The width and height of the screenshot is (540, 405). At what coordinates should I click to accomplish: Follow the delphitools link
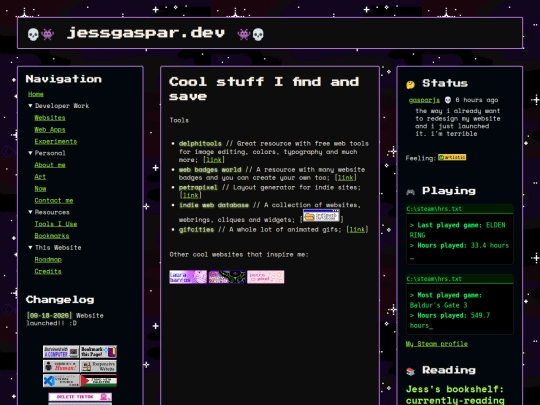pyautogui.click(x=214, y=160)
